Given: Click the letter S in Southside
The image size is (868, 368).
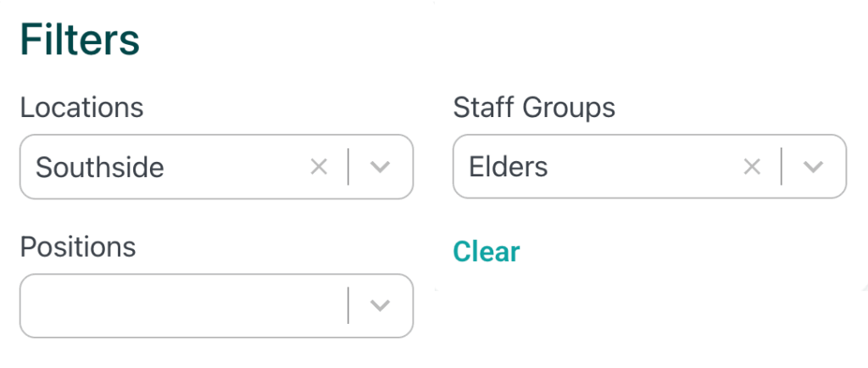Looking at the screenshot, I should click(x=43, y=167).
